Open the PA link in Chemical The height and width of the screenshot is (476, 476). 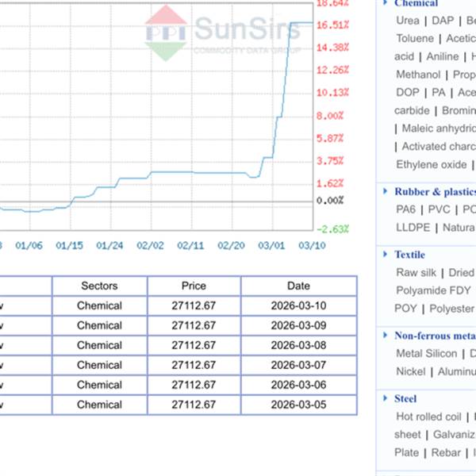coord(439,92)
